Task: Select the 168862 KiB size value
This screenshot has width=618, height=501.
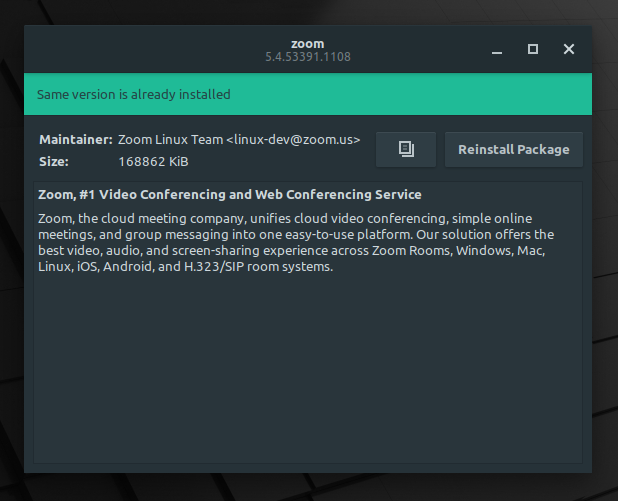Action: (153, 162)
